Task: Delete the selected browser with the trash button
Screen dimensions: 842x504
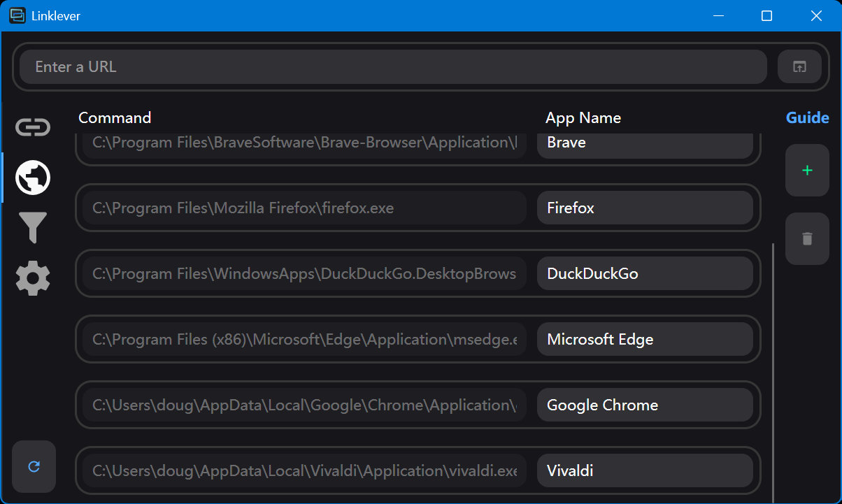Action: [x=807, y=239]
